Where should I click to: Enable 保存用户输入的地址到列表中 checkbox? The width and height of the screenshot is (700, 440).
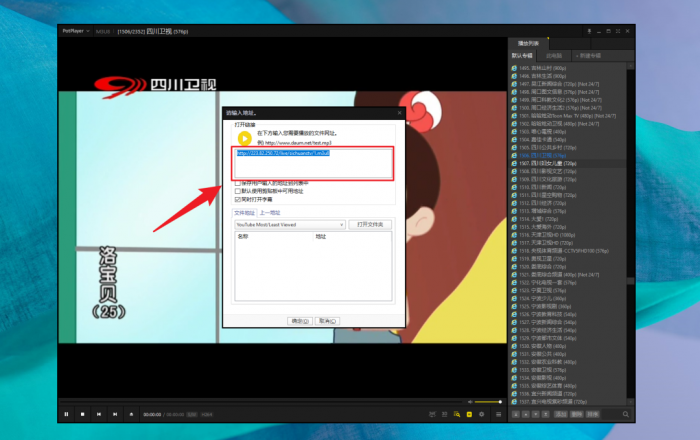coord(237,184)
